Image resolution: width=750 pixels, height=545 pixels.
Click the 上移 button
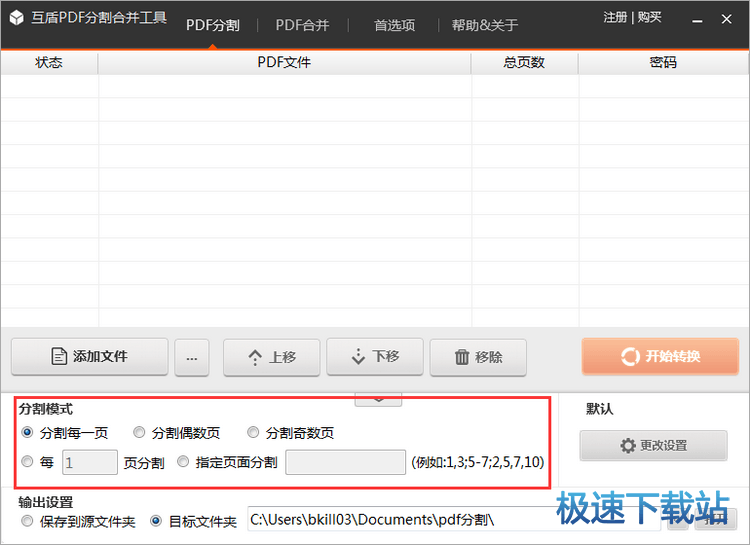[272, 357]
